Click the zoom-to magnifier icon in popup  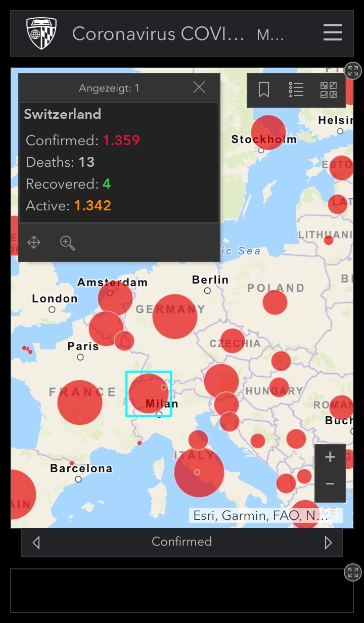[x=67, y=243]
